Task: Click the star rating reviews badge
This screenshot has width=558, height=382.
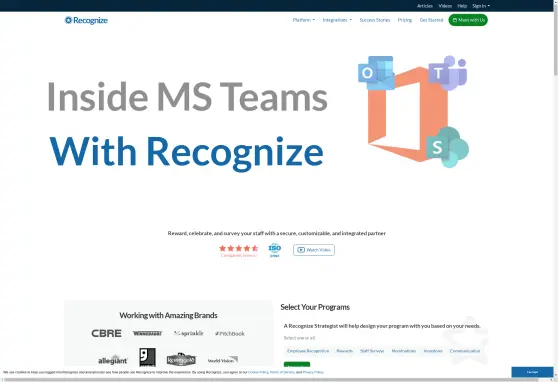Action: point(238,250)
